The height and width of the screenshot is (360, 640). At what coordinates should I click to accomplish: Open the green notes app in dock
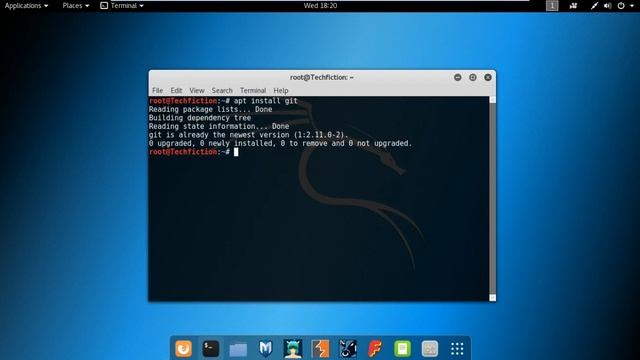click(x=402, y=349)
